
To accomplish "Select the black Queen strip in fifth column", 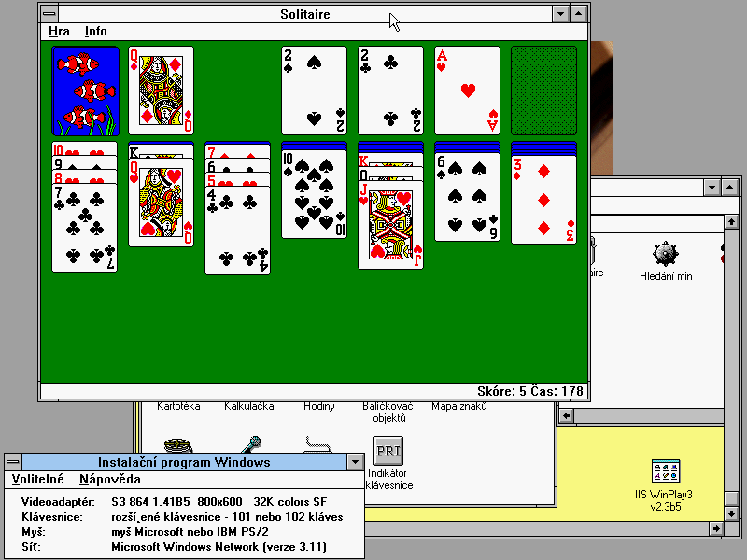I will pyautogui.click(x=390, y=174).
